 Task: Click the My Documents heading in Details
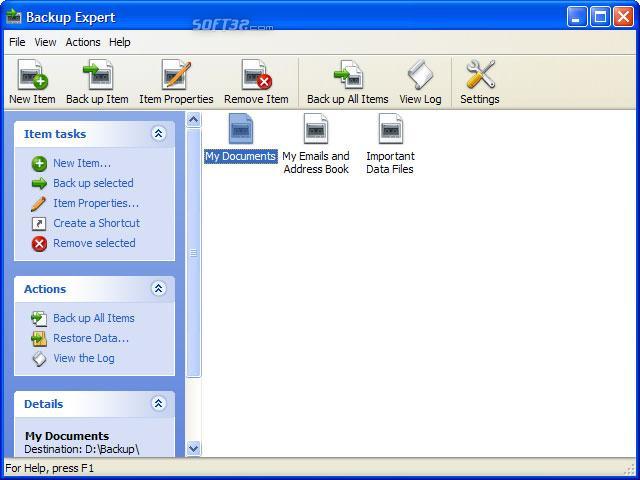[67, 436]
